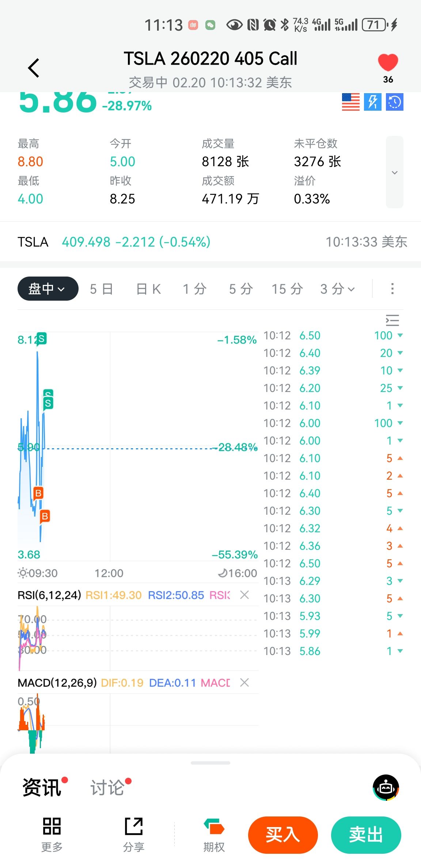Open the blue clock history icon
This screenshot has width=421, height=868.
(x=394, y=102)
